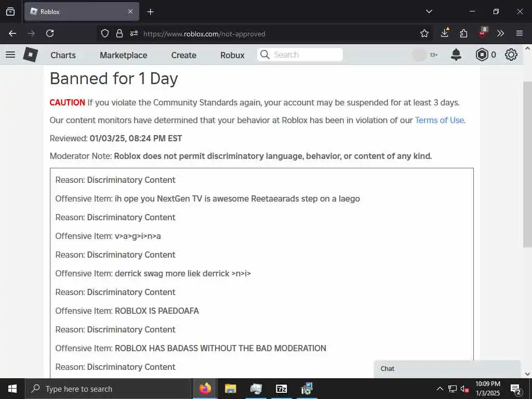532x399 pixels.
Task: Open the Firefox application menu
Action: tap(520, 33)
